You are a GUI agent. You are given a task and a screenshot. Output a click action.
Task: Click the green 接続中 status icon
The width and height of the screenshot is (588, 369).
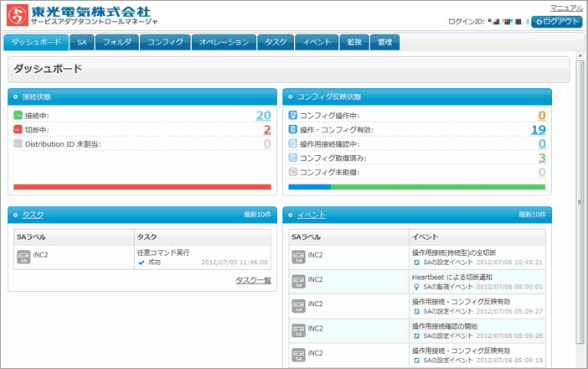coord(18,115)
